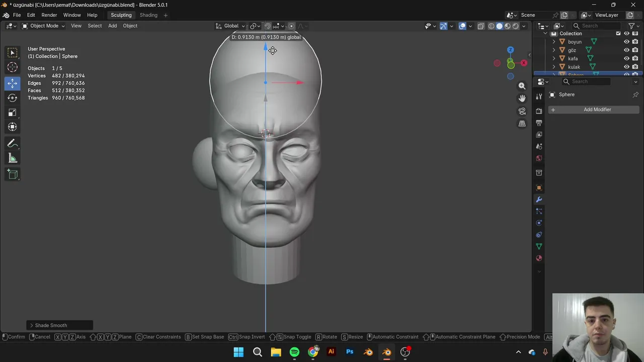Open the World properties tab
Image resolution: width=644 pixels, height=362 pixels.
[539, 158]
